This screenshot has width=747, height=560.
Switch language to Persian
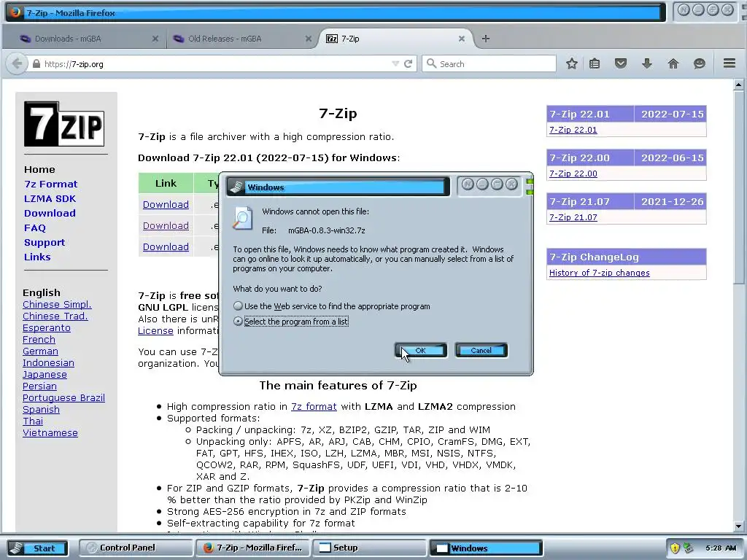coord(39,386)
